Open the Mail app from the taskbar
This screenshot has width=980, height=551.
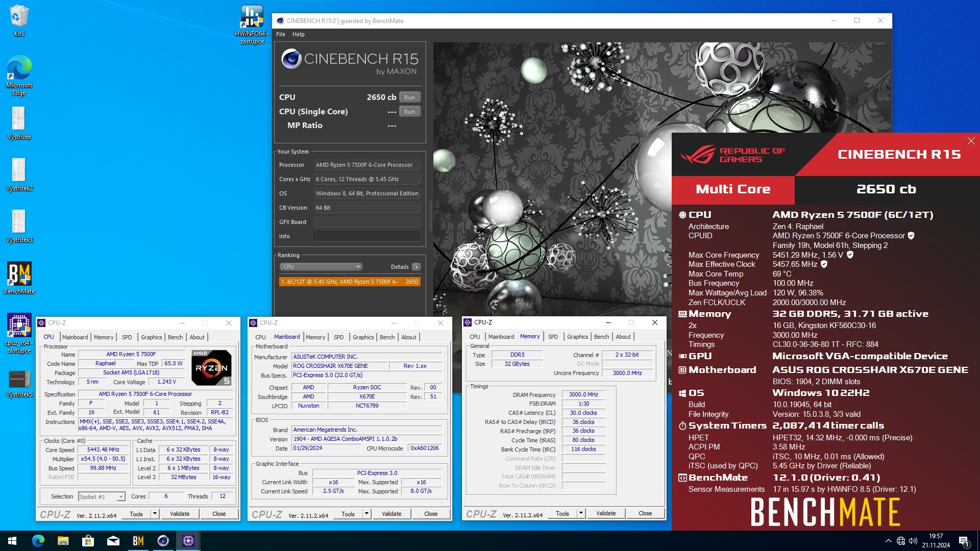[113, 541]
